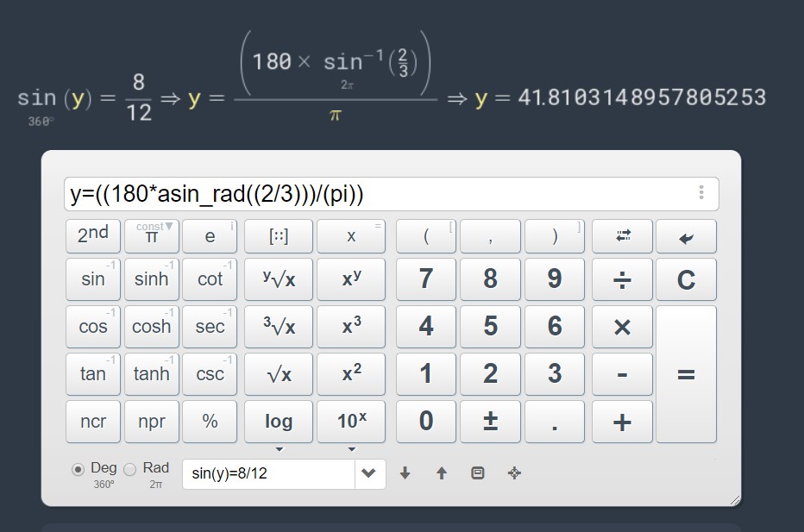Insert a matrix with the [::] key
This screenshot has height=532, width=804.
coord(278,236)
